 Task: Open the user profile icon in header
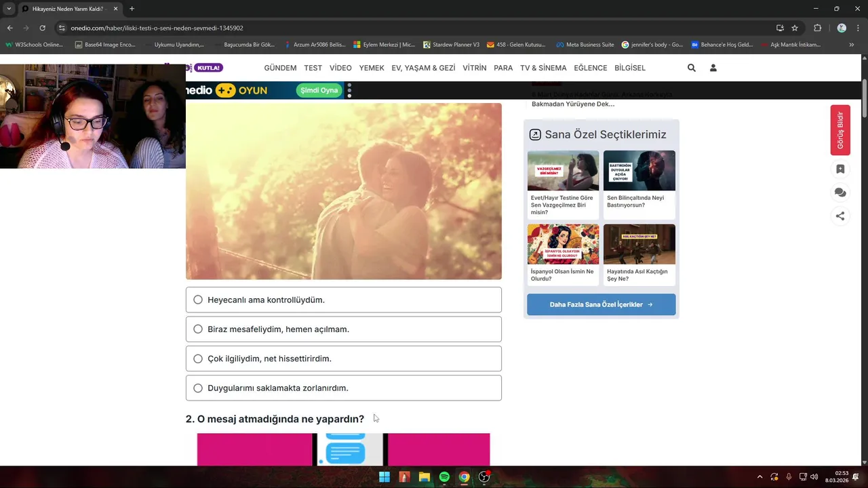[x=713, y=68]
